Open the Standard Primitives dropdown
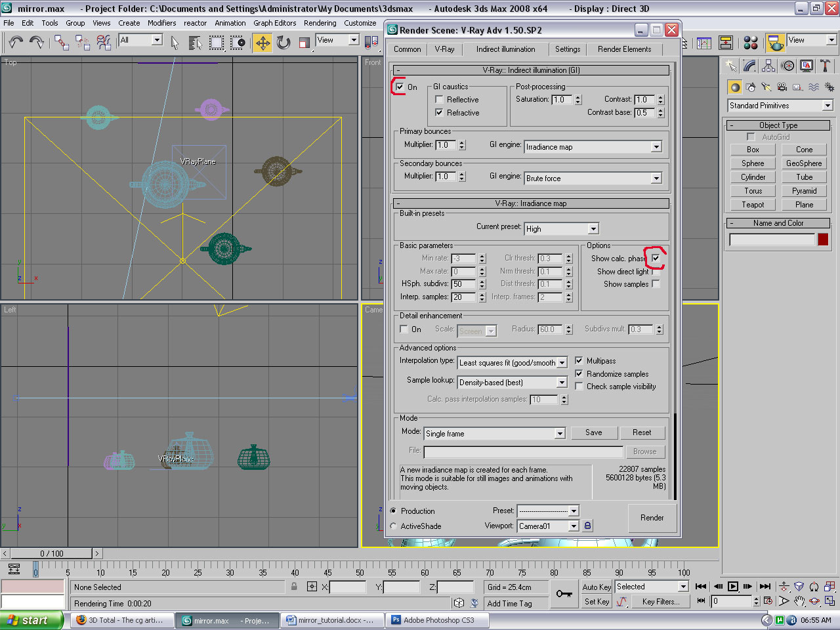 (828, 106)
